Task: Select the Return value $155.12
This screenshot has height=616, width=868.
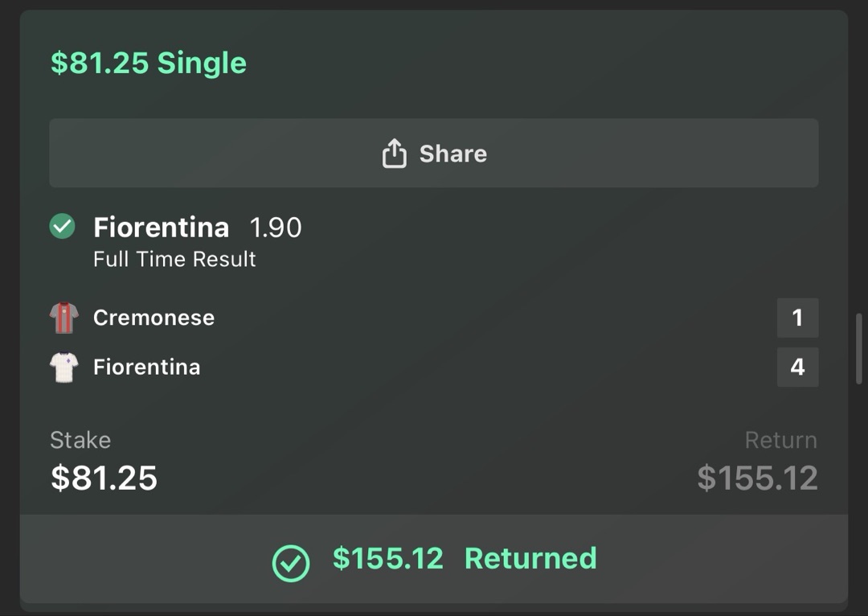Action: click(x=756, y=479)
